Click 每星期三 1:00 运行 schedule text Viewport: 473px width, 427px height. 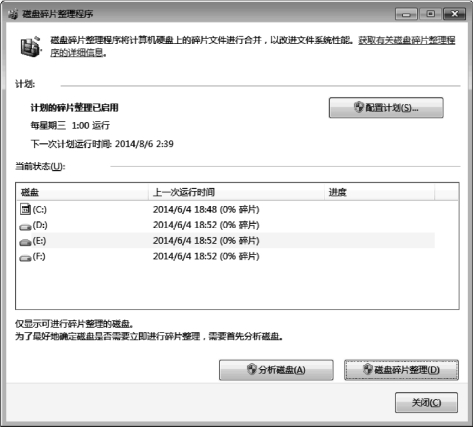(x=70, y=126)
